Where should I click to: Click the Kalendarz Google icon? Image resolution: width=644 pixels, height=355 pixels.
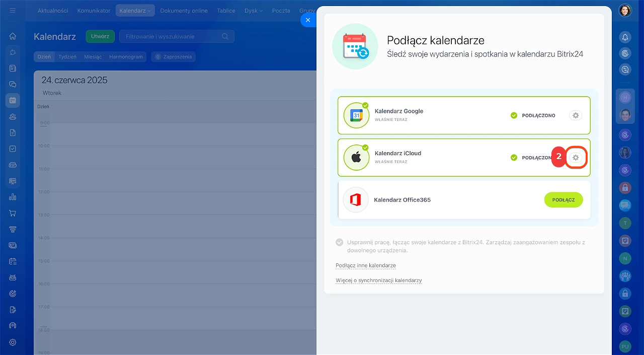pos(356,115)
